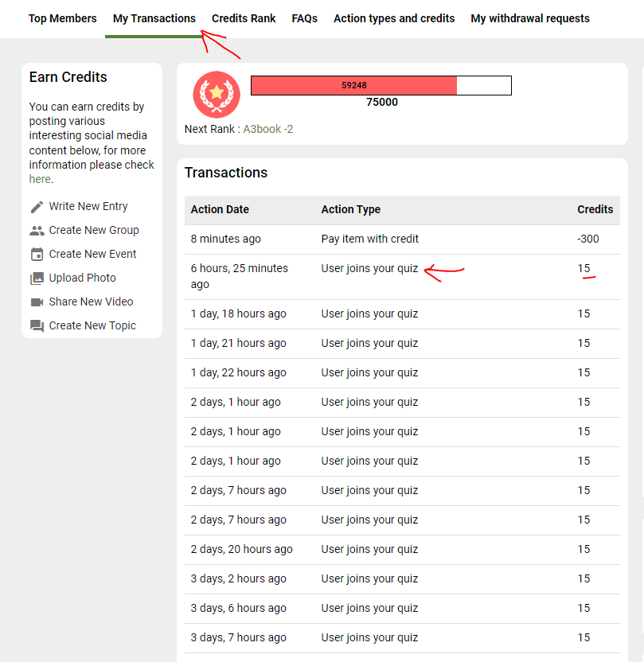This screenshot has width=644, height=662.
Task: Open My withdrawal requests tab
Action: [530, 18]
